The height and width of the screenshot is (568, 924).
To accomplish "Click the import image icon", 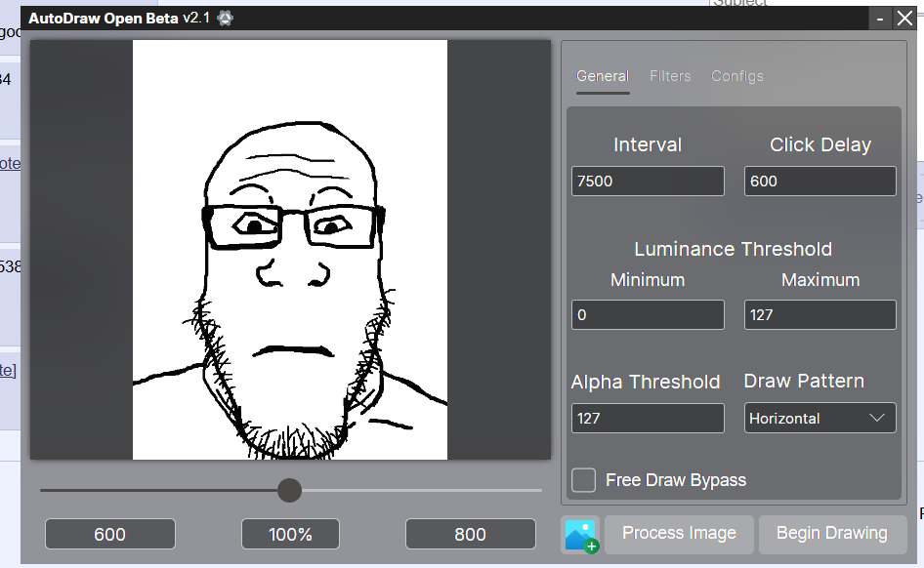I will pyautogui.click(x=580, y=534).
